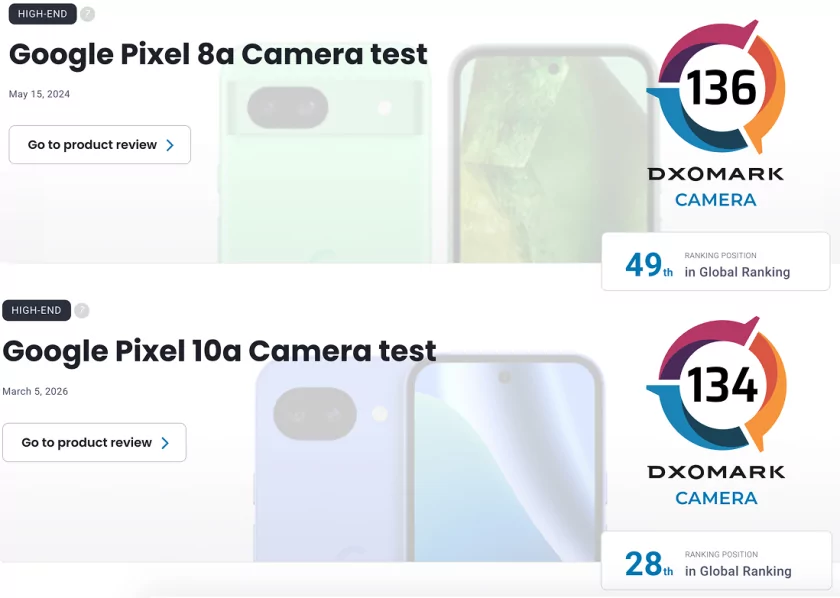Open the Google Pixel 8a Camera test title

coord(218,55)
